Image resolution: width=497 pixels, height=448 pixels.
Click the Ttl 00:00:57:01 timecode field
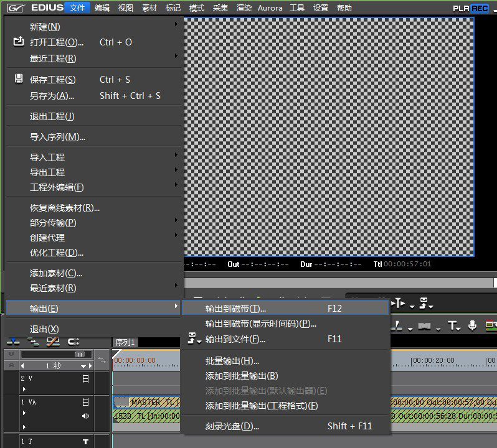coord(402,264)
